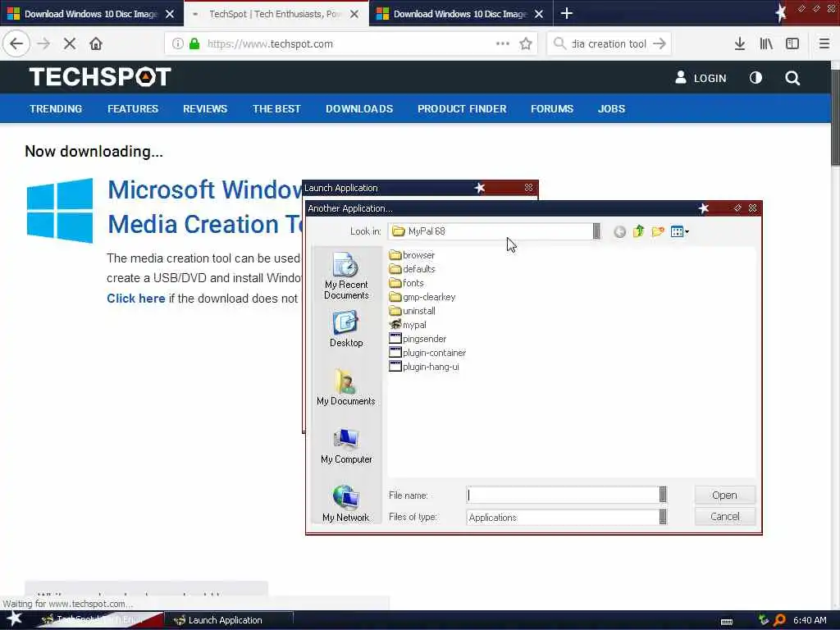This screenshot has height=630, width=840.
Task: Open page actions three-dot menu in address bar
Action: [503, 44]
